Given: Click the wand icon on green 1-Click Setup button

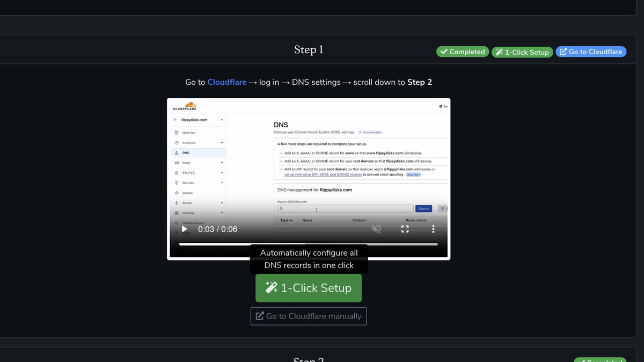Looking at the screenshot, I should [x=272, y=287].
